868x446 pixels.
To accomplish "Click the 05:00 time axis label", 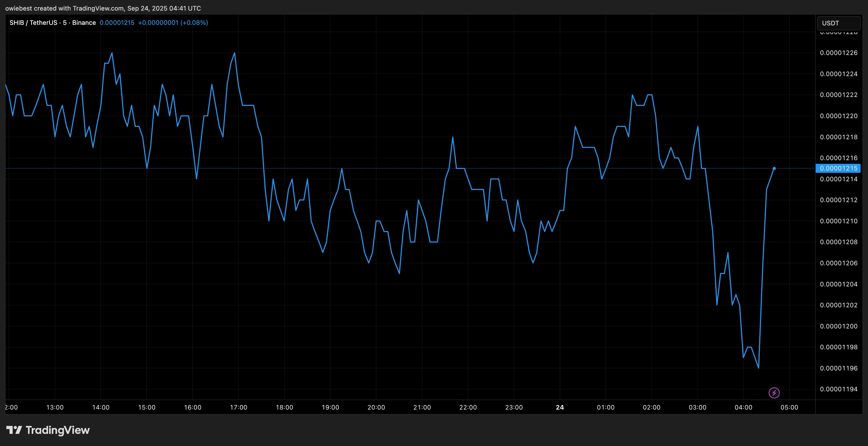I will pyautogui.click(x=789, y=407).
